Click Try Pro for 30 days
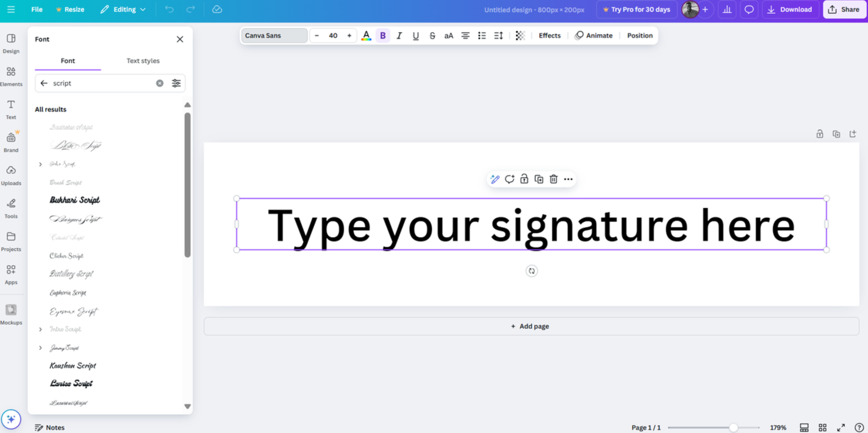Viewport: 868px width, 433px height. (637, 9)
